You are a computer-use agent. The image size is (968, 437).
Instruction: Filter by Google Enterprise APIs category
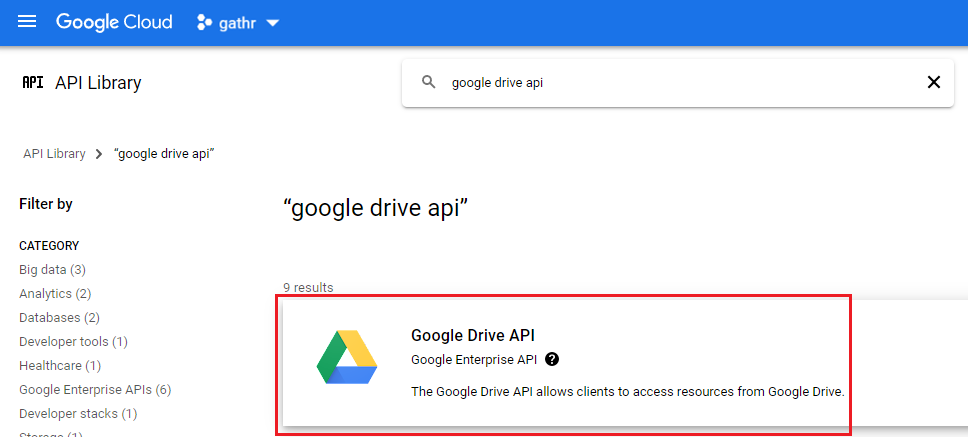click(x=95, y=390)
